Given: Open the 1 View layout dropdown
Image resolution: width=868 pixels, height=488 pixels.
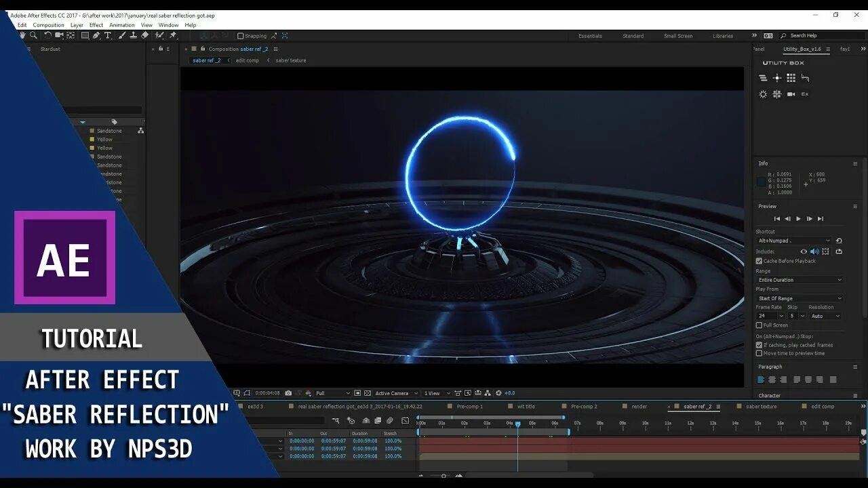Looking at the screenshot, I should [436, 393].
